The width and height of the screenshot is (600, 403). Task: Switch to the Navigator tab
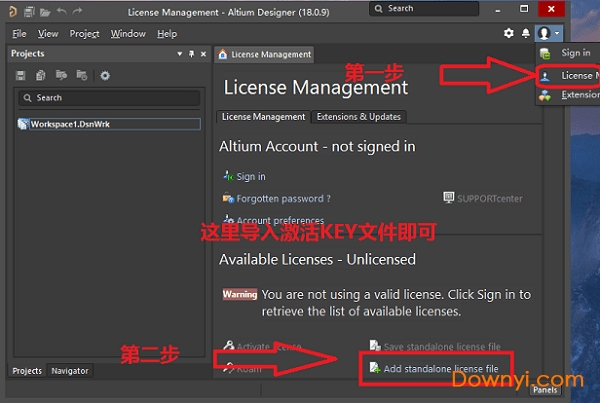pos(70,371)
